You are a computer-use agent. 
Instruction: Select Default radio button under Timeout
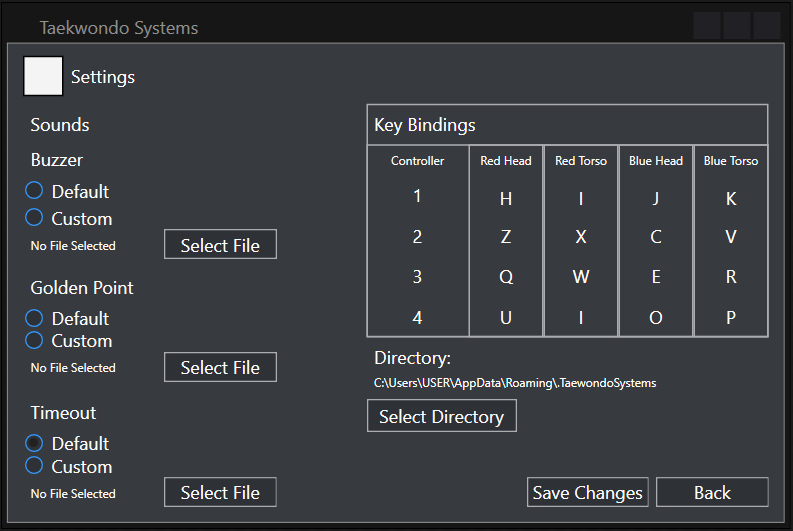[x=35, y=443]
